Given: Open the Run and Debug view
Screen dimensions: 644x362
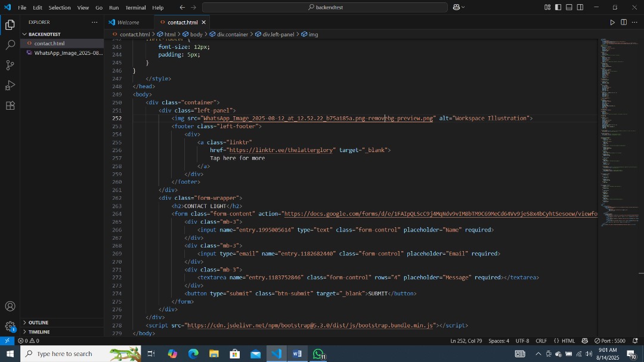Looking at the screenshot, I should coord(10,85).
